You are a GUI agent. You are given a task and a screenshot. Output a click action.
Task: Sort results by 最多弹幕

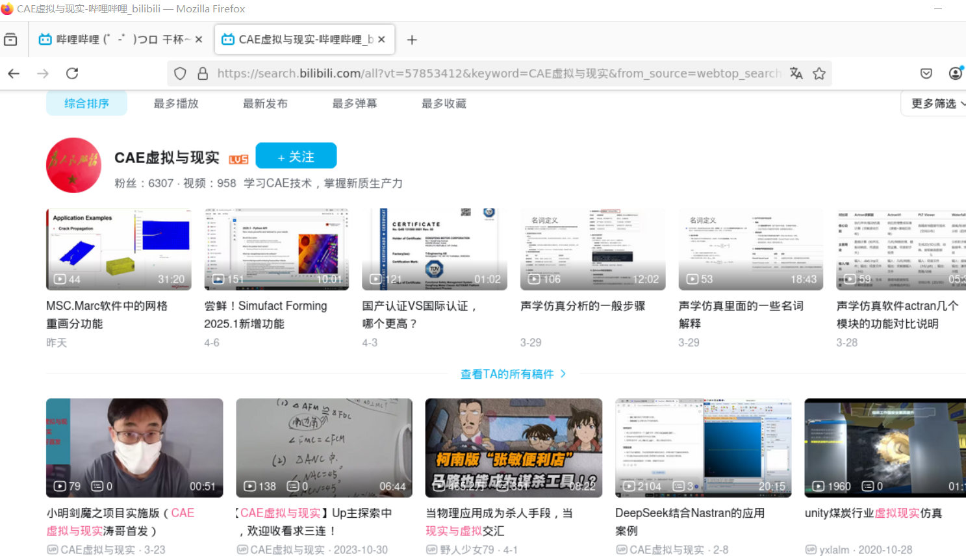click(355, 103)
